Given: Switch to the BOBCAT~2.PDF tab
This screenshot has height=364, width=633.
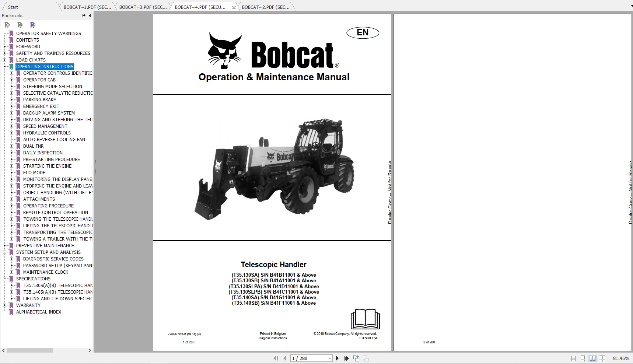Looking at the screenshot, I should coord(266,7).
